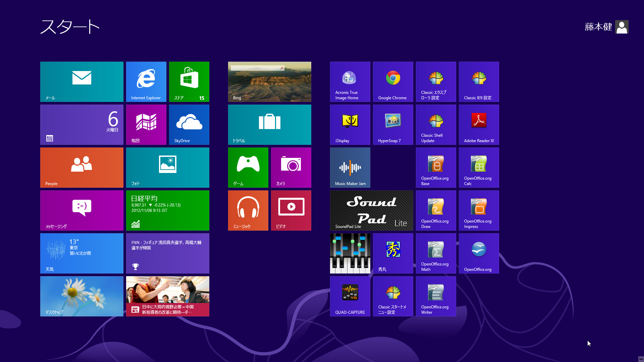Launch Acronis True Image Home
This screenshot has height=362, width=644.
[350, 82]
